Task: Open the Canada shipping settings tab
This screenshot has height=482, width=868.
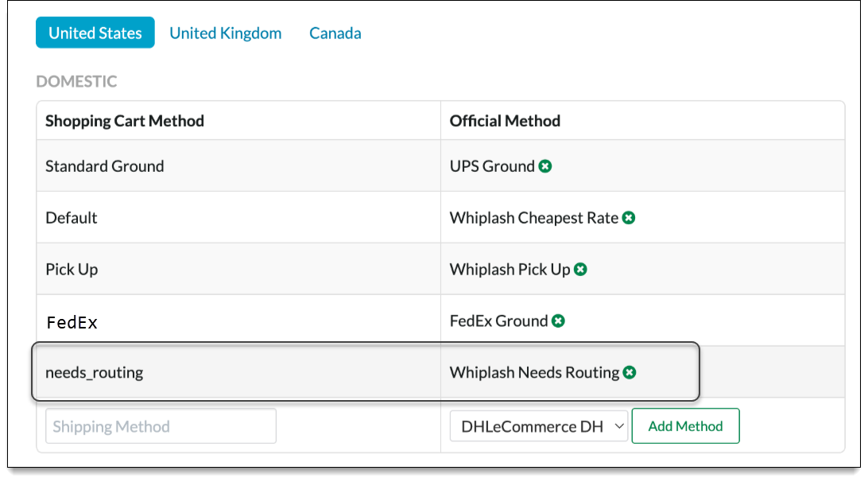Action: pos(335,33)
